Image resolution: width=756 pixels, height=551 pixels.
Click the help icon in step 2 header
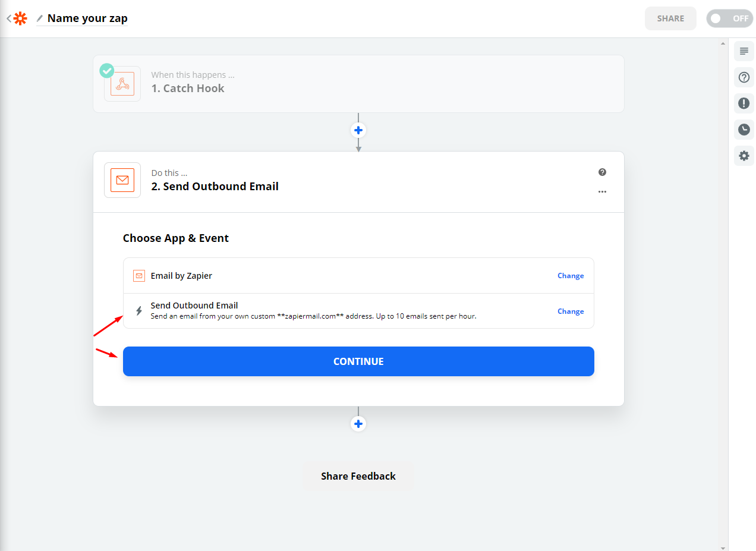coord(602,172)
